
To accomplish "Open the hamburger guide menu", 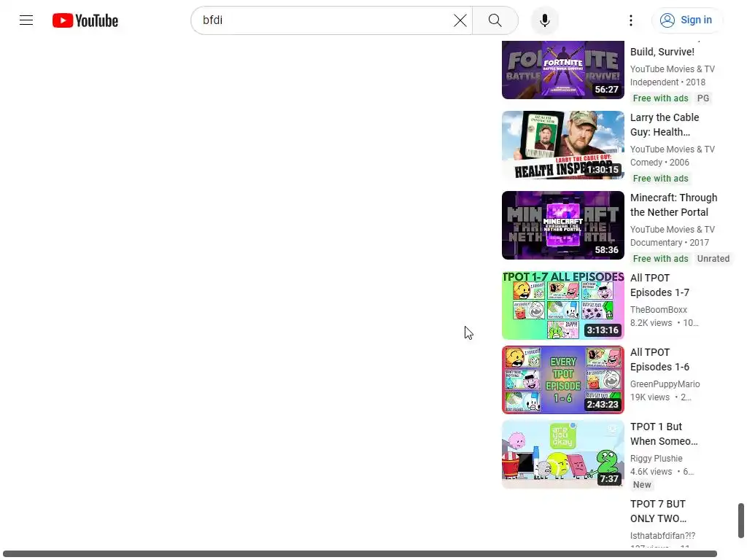I will coord(26,20).
